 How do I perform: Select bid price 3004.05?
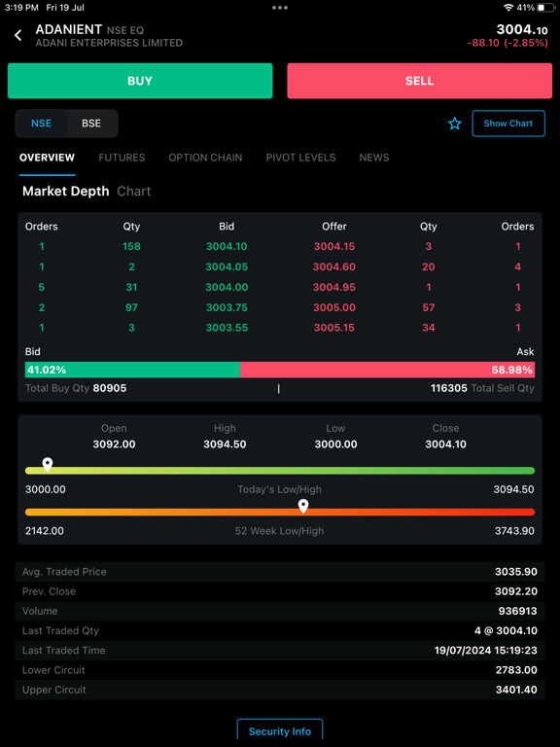[227, 267]
